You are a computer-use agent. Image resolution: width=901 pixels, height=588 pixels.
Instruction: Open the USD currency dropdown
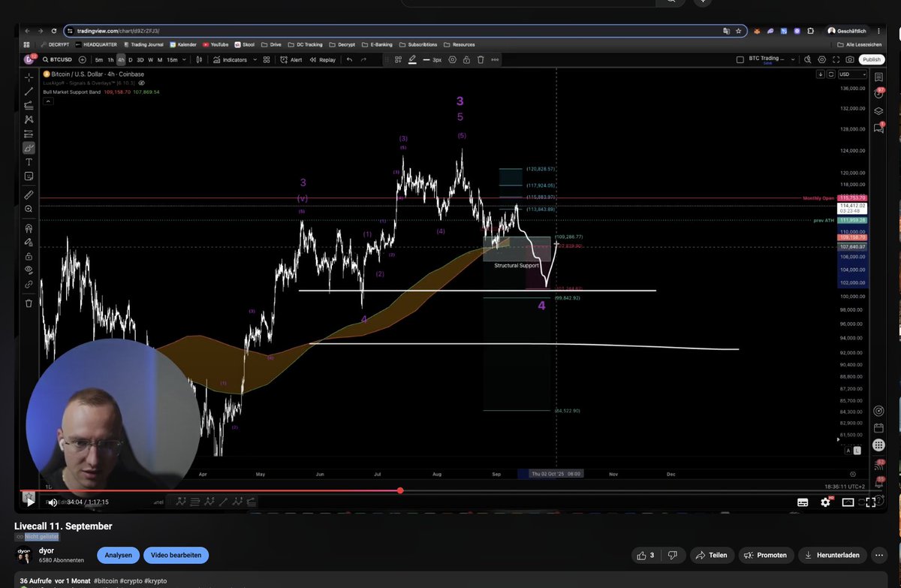click(x=853, y=74)
